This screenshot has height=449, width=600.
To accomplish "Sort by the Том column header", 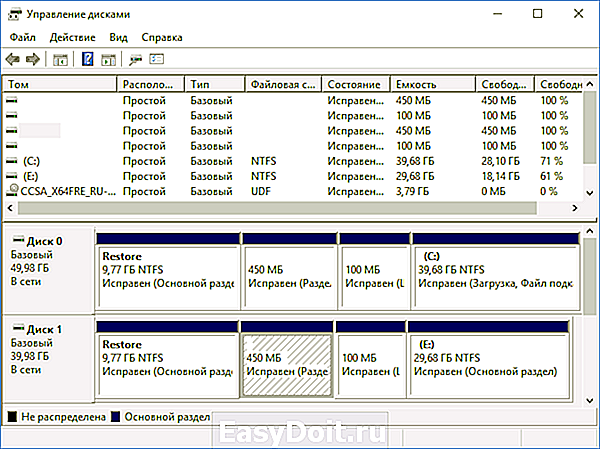I will pyautogui.click(x=60, y=84).
